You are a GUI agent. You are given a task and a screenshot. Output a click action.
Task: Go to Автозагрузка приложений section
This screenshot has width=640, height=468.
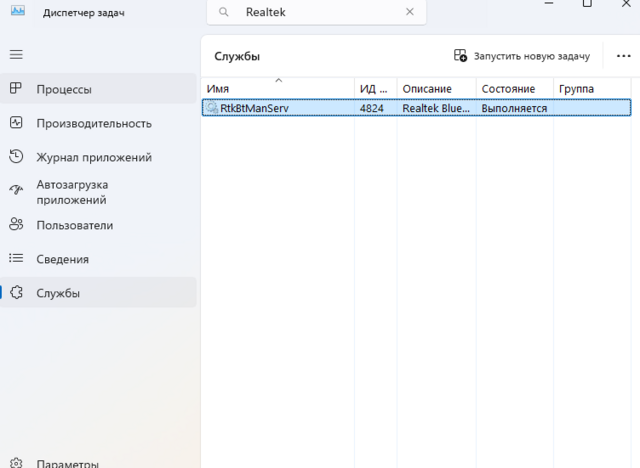72,192
